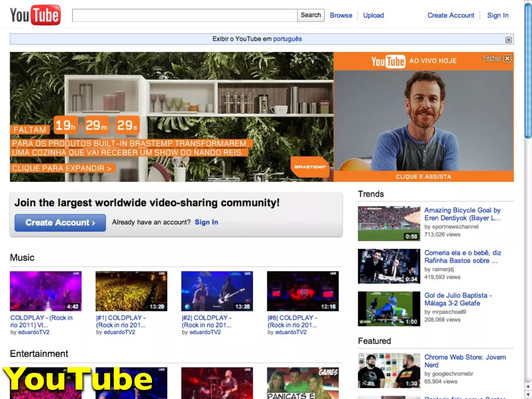
Task: Open the 1:30 Jovem Nerd thumbnail
Action: click(389, 371)
